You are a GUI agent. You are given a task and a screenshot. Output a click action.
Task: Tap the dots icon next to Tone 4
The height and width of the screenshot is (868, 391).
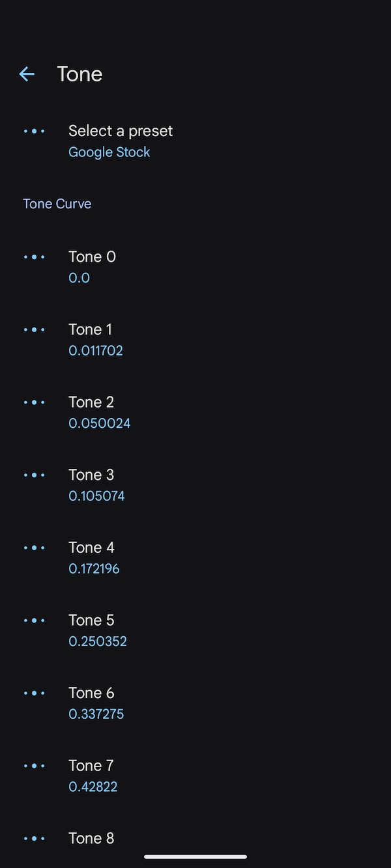click(x=35, y=548)
